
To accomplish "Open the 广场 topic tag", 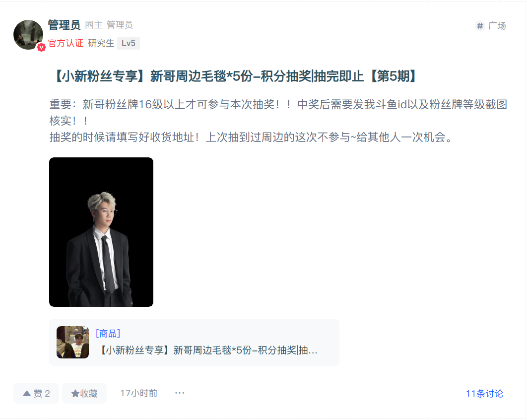I will 491,26.
